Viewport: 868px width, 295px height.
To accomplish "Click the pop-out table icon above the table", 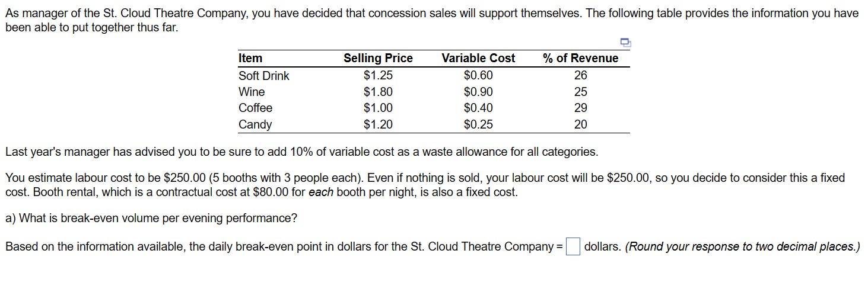I will pos(625,42).
